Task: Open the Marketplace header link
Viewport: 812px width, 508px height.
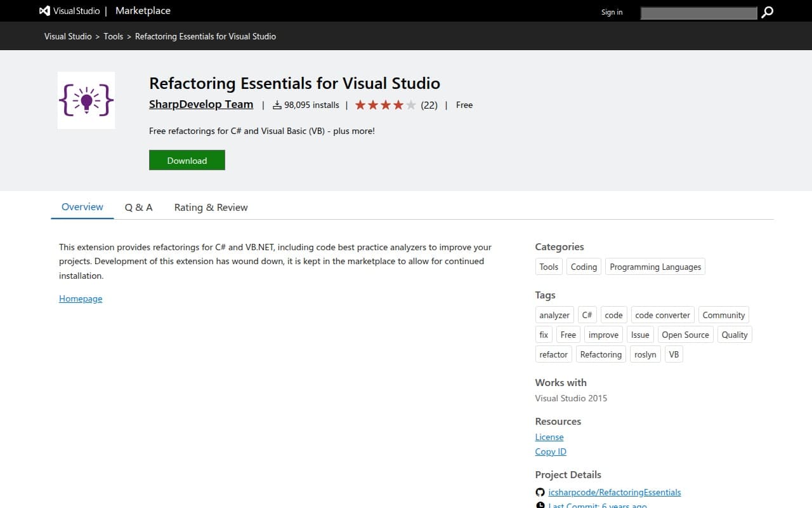Action: pyautogui.click(x=143, y=11)
